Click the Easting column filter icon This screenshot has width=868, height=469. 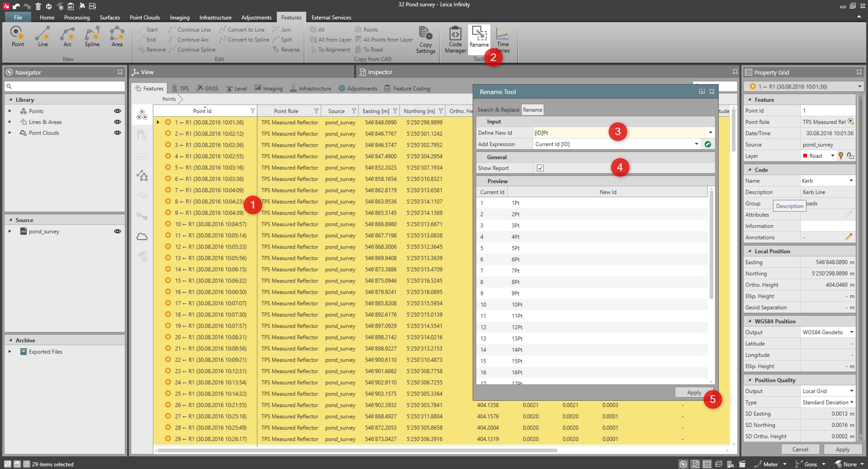pyautogui.click(x=395, y=111)
